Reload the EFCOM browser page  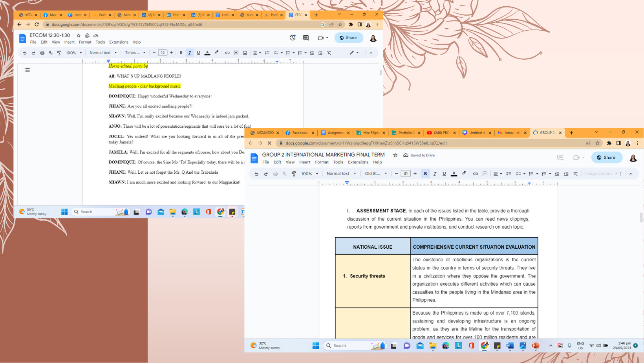(37, 24)
